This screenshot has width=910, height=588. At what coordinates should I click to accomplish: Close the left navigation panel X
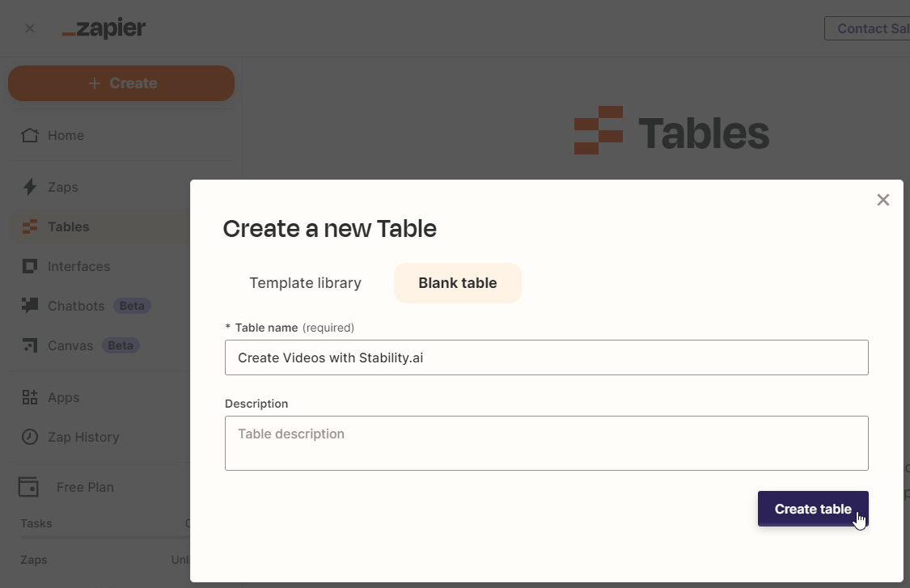click(30, 28)
